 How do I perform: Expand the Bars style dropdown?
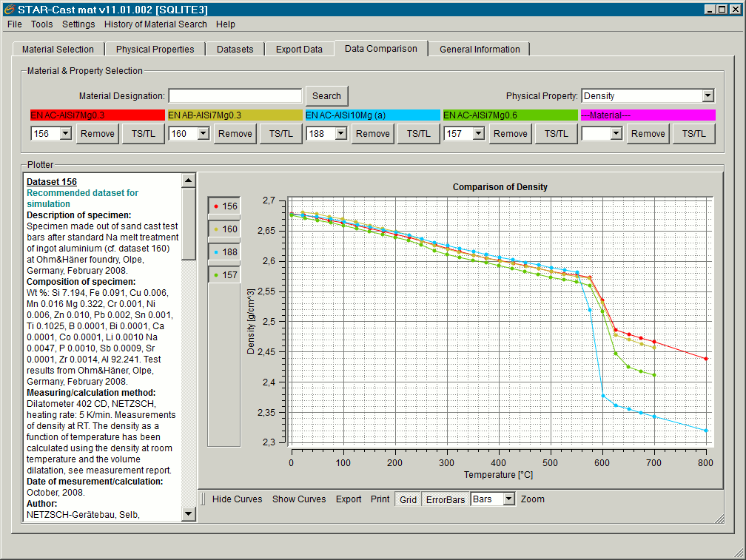click(x=508, y=499)
